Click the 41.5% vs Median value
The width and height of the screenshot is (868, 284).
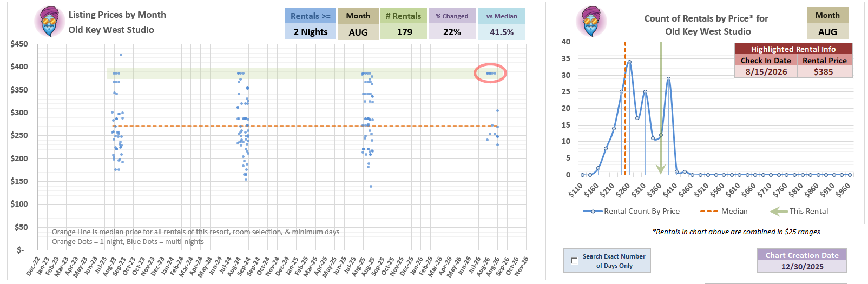(x=501, y=32)
